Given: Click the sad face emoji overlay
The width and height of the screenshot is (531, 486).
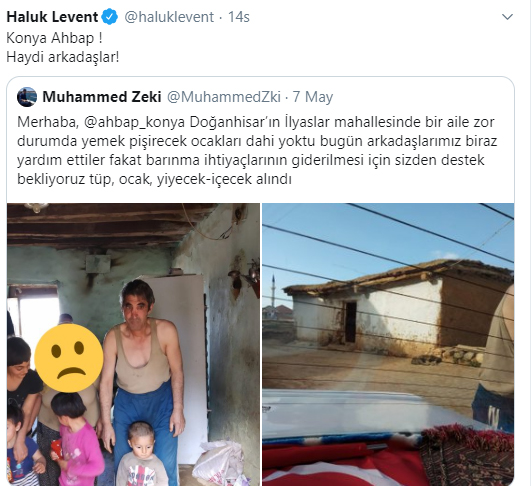Looking at the screenshot, I should (69, 358).
